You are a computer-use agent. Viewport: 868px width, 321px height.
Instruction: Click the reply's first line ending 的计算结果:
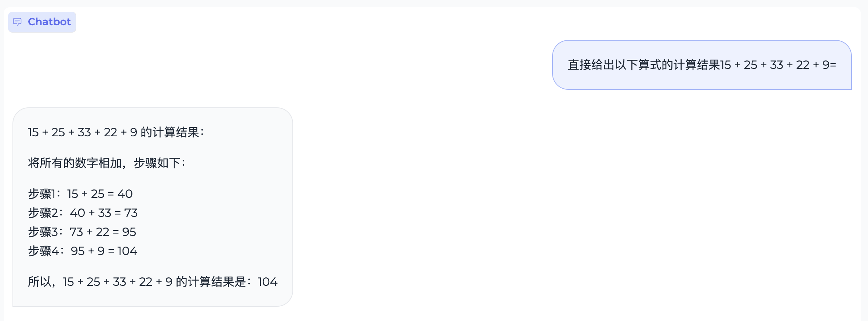116,132
